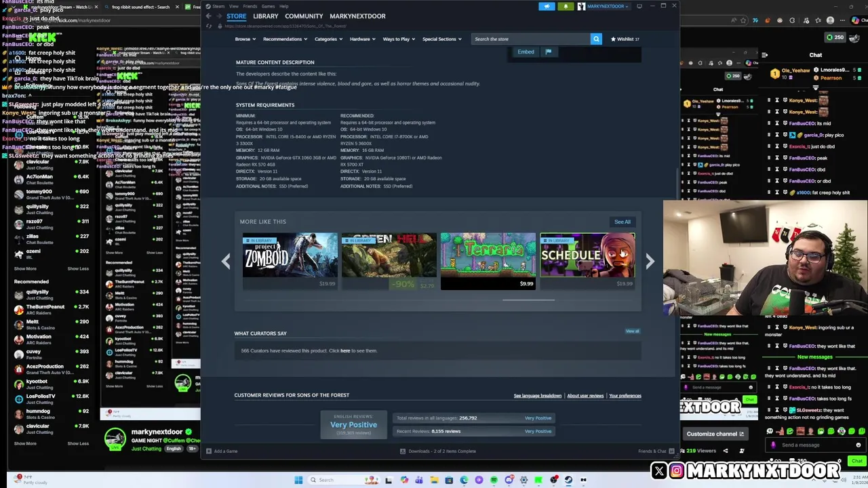
Task: Reload the Steam store page
Action: click(x=209, y=26)
